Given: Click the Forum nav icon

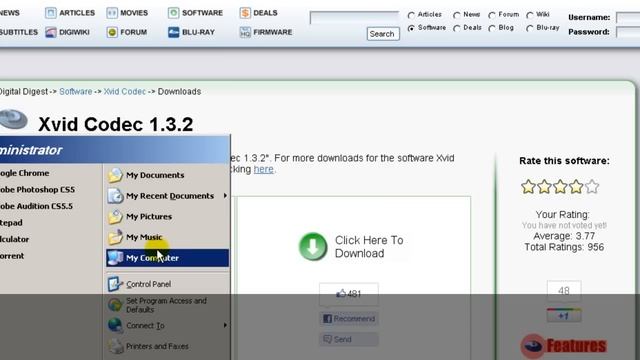Looking at the screenshot, I should point(112,32).
